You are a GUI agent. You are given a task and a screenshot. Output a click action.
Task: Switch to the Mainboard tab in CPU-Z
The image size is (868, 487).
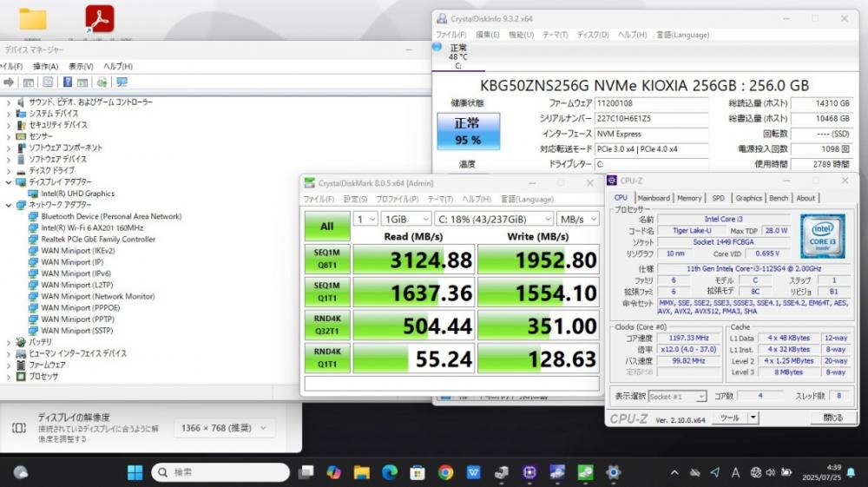point(654,198)
